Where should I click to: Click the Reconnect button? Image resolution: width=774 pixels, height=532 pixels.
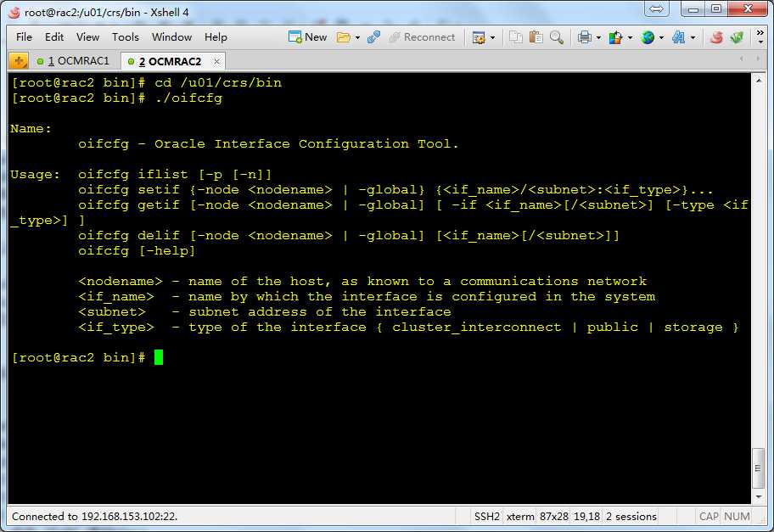[x=422, y=37]
